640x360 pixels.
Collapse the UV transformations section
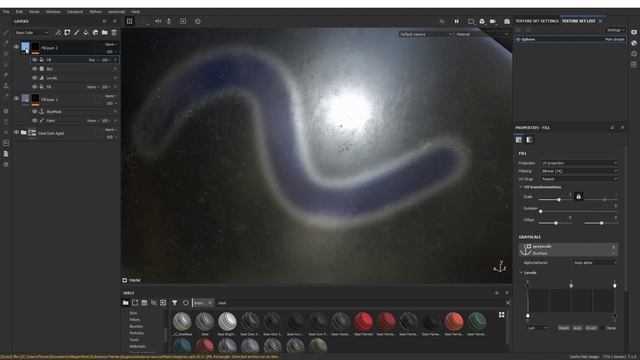pos(521,187)
